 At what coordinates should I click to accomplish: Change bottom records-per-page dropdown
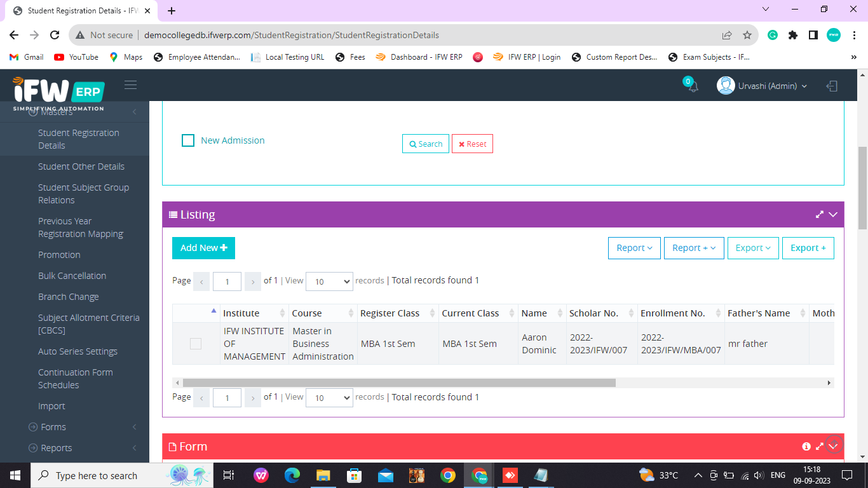pos(329,398)
